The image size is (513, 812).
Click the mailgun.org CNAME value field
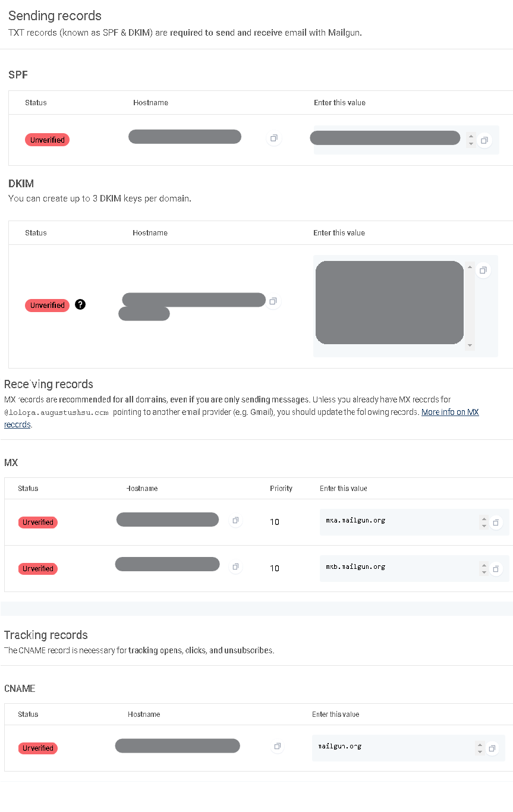pyautogui.click(x=408, y=748)
